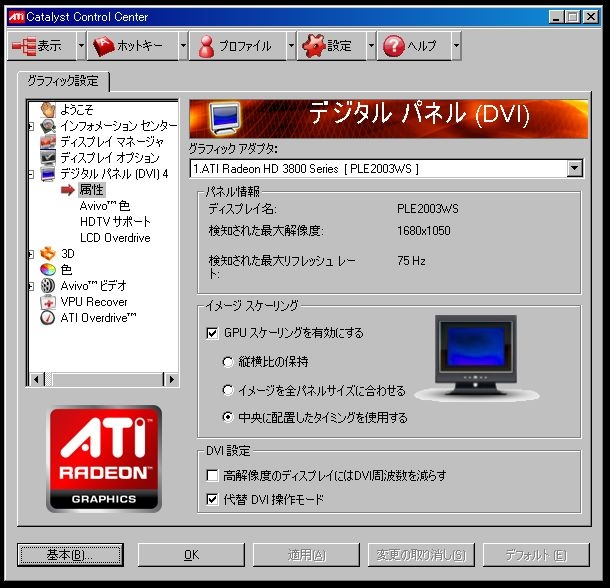The image size is (610, 588).
Task: Click the monitor preview image in scaling section
Action: point(476,358)
